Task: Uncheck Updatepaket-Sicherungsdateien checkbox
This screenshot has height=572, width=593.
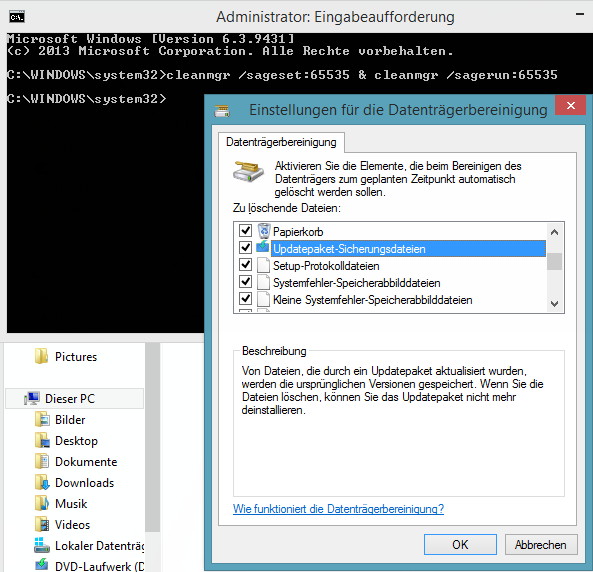Action: 245,247
